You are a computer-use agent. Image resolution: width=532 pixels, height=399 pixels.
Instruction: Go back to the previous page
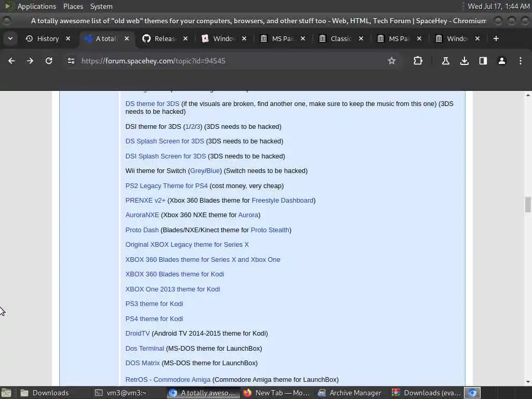click(11, 61)
